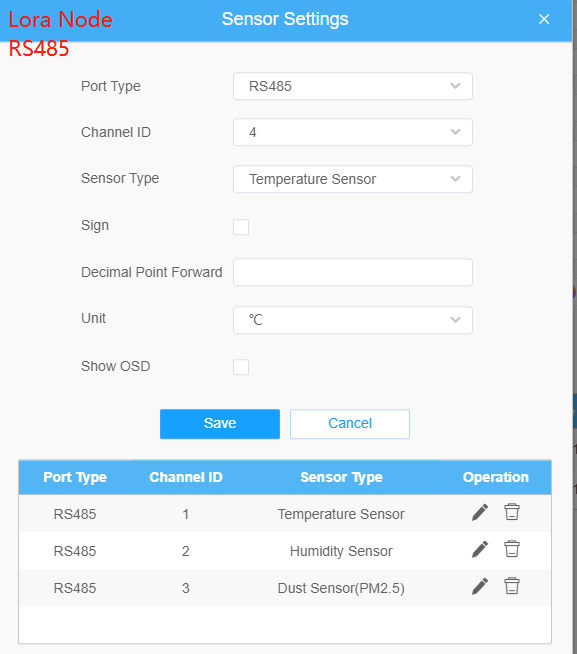Screen dimensions: 577x654
Task: Cancel the sensor settings changes
Action: coord(350,424)
